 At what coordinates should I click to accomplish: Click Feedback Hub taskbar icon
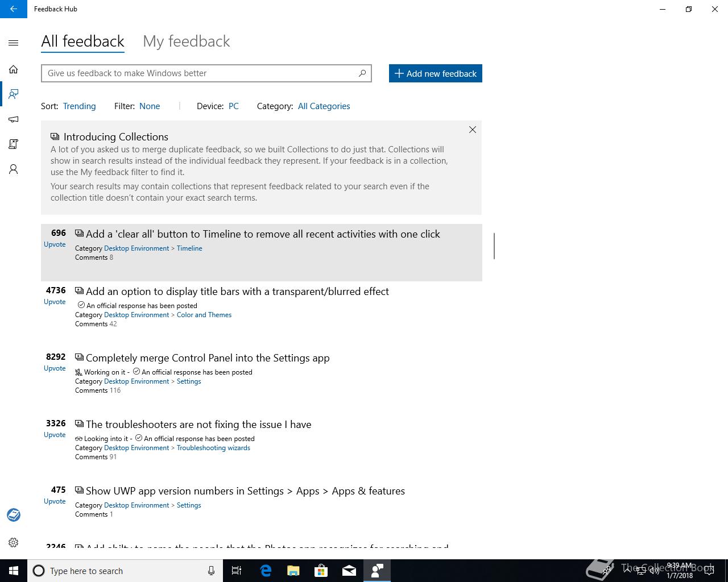(x=377, y=571)
